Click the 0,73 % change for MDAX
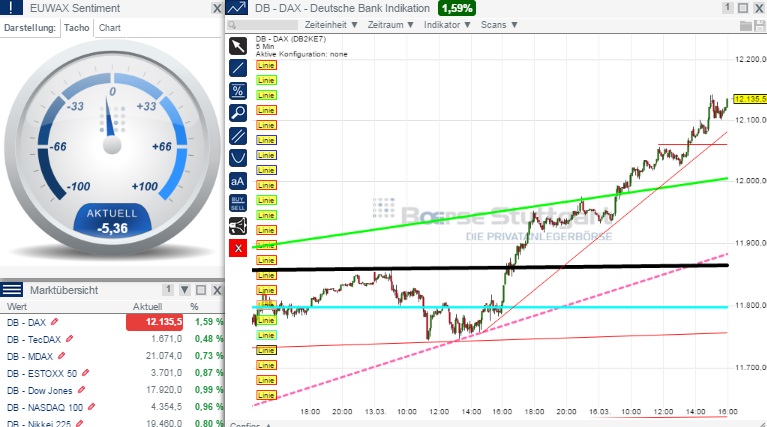Screen dimensions: 767x427 [209, 356]
